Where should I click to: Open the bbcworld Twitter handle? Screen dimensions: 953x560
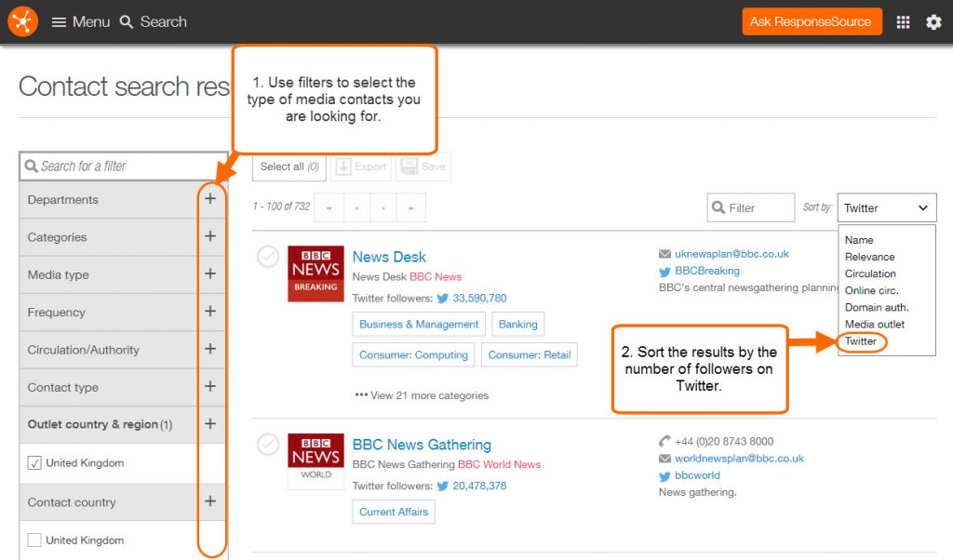pos(697,475)
